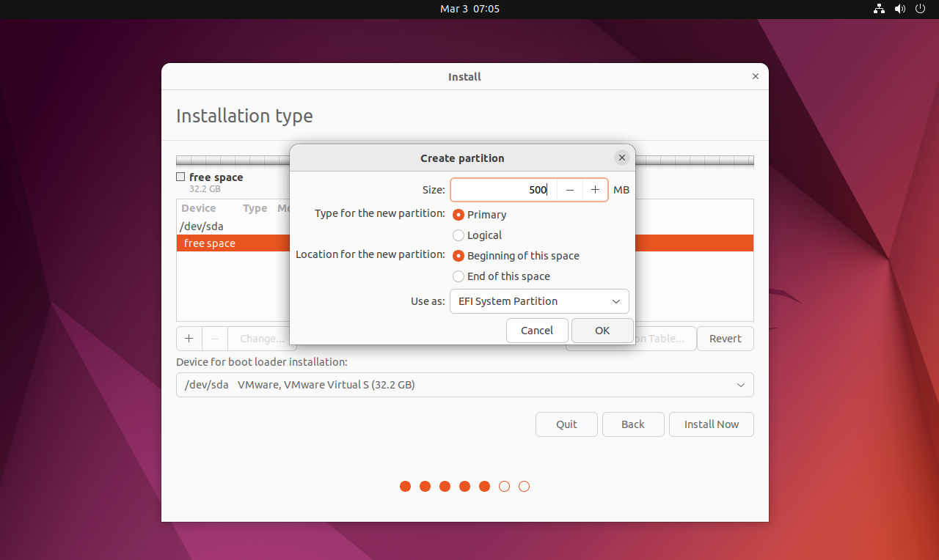This screenshot has height=560, width=939.
Task: Click into the Size input field
Action: click(x=503, y=190)
